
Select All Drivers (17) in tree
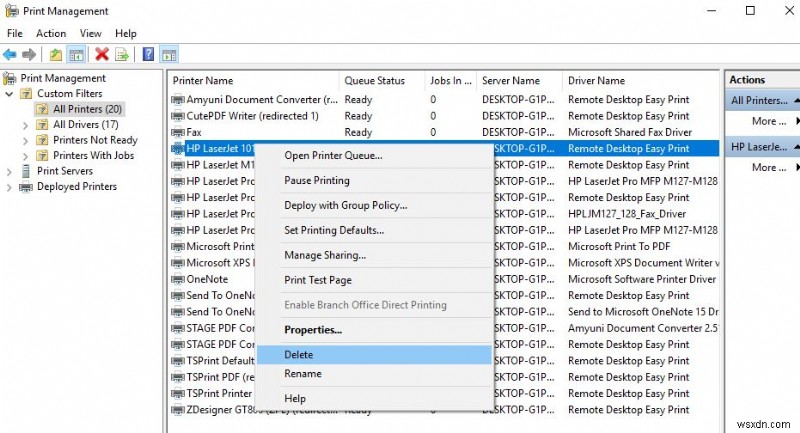(x=86, y=125)
